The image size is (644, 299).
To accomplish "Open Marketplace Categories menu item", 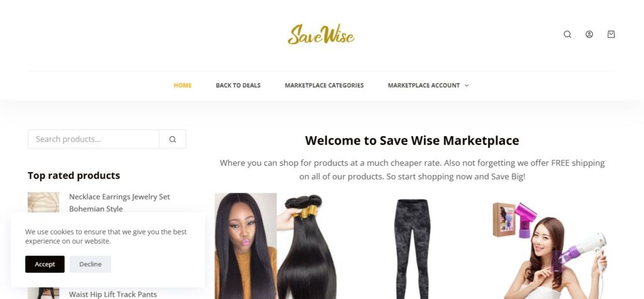I will pos(324,86).
